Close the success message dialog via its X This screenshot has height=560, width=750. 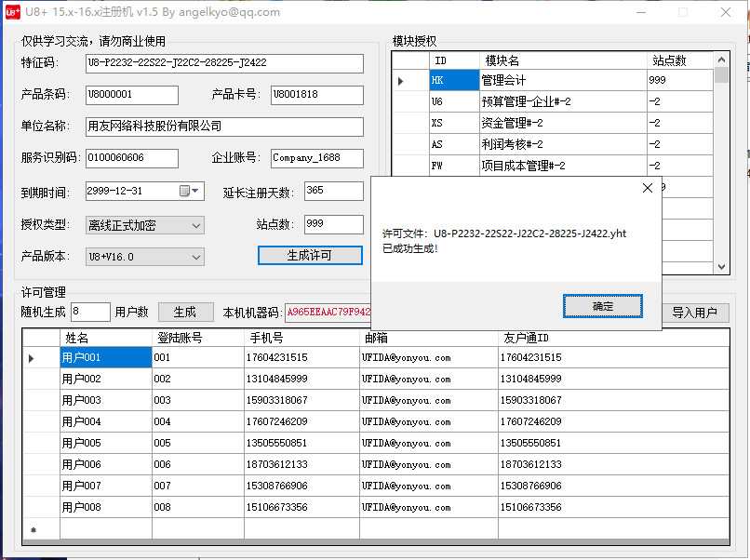coord(647,187)
